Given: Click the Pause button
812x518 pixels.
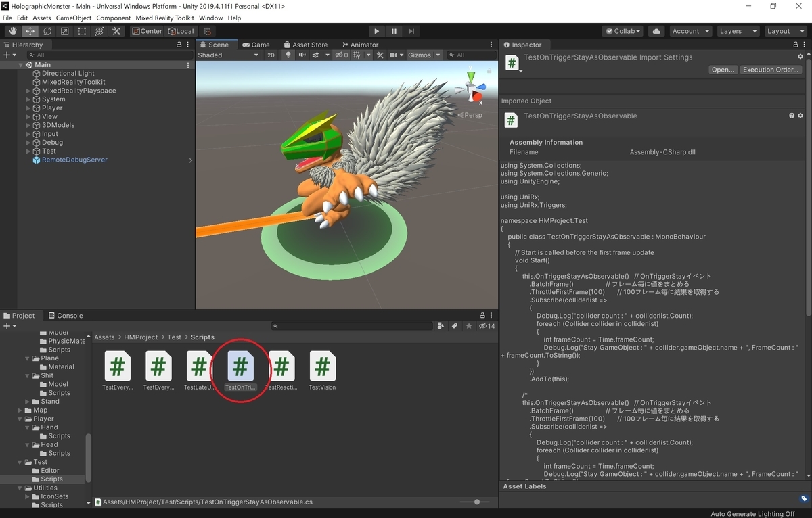Looking at the screenshot, I should click(394, 31).
